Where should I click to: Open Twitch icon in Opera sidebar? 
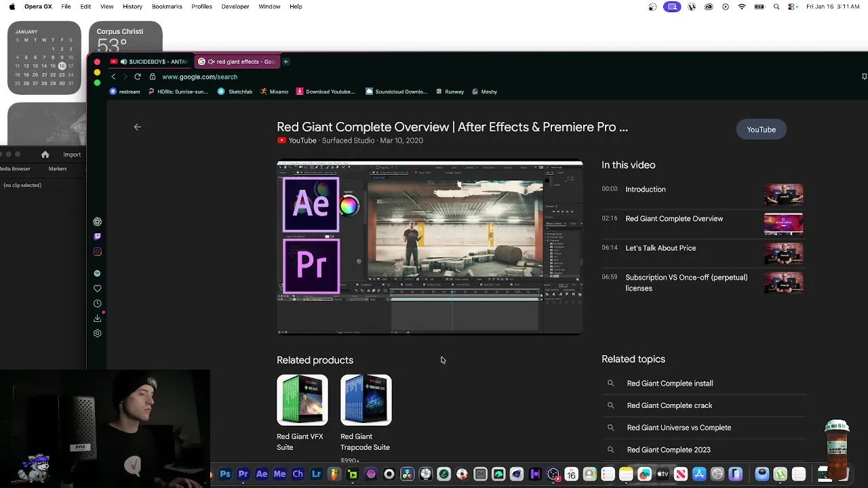(97, 237)
